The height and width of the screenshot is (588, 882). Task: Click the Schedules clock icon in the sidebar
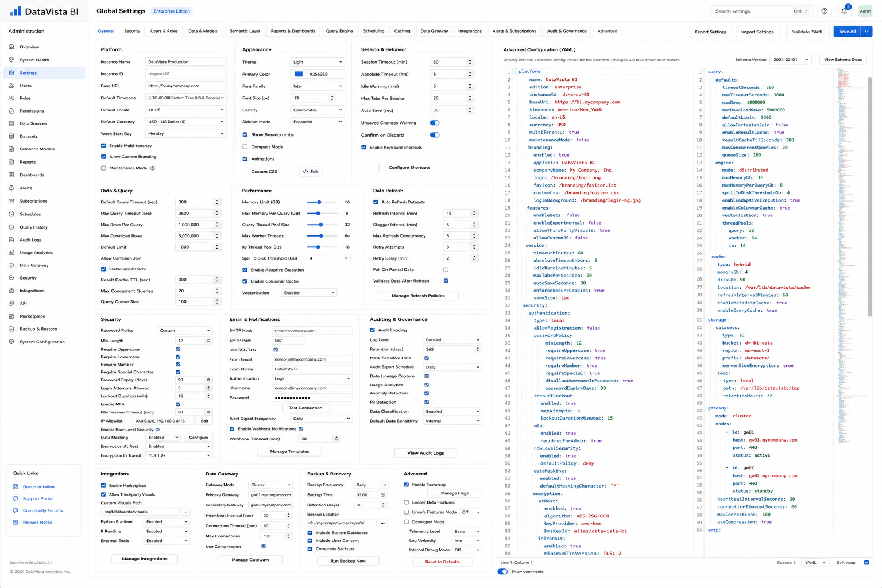click(11, 214)
